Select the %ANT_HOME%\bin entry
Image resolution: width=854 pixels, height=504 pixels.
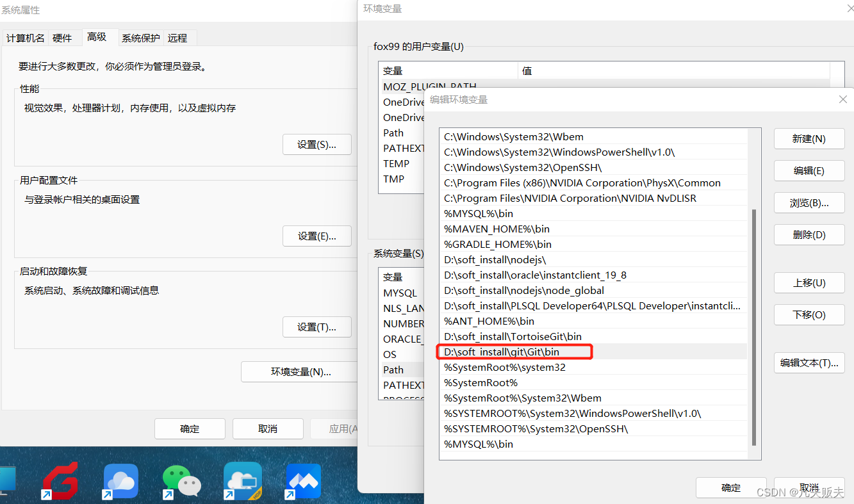[x=593, y=321]
